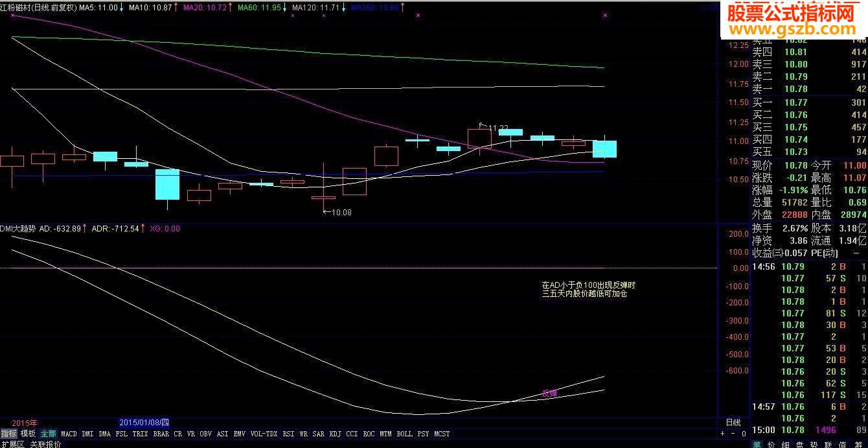
Task: Click the minus zoom-out button under 日线
Action: 732,434
